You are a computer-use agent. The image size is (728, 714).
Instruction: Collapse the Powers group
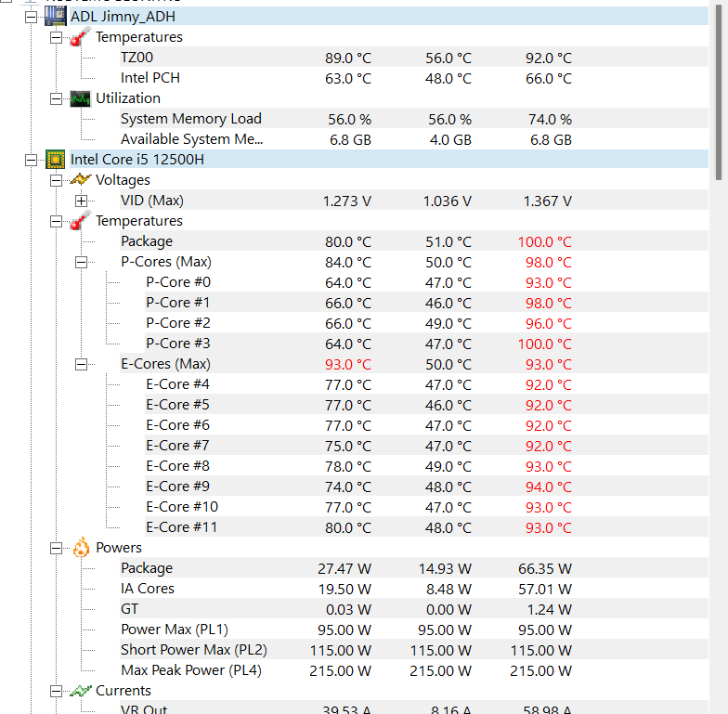[x=56, y=548]
